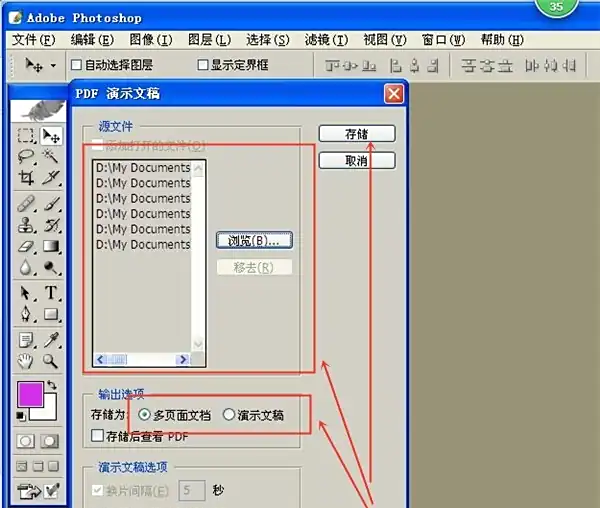Screen dimensions: 600x508
Task: Open 文件(F) menu
Action: pos(34,40)
